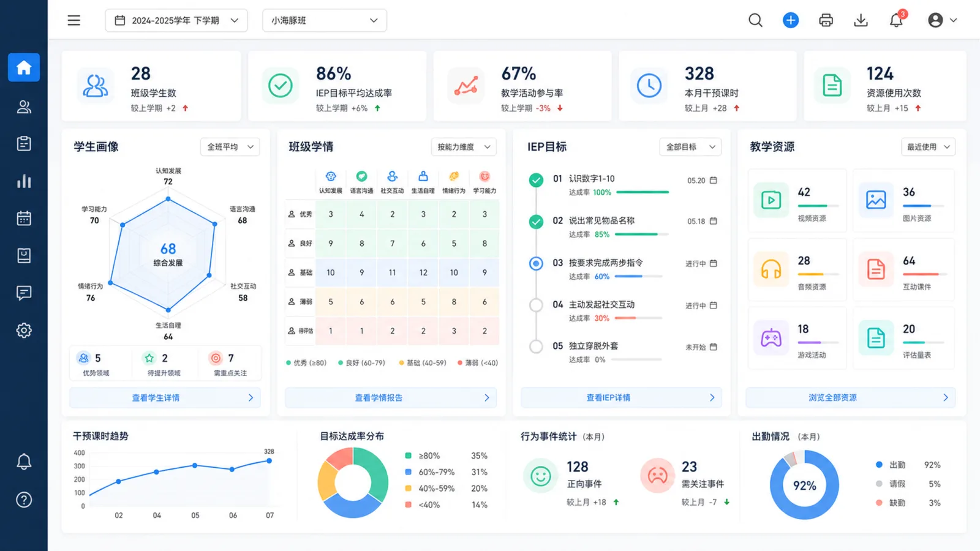Click the 资源使用次数 124 card
The image size is (980, 551).
click(x=885, y=86)
